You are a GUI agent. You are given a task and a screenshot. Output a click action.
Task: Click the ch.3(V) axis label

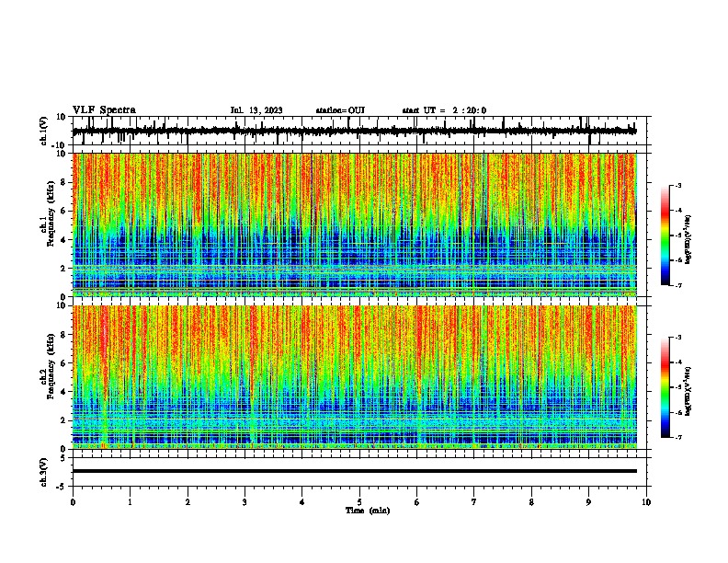pyautogui.click(x=44, y=472)
